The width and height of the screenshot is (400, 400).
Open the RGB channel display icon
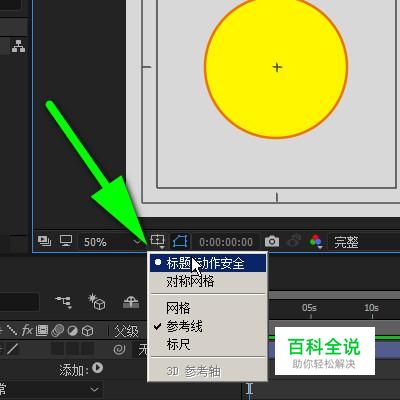click(316, 241)
